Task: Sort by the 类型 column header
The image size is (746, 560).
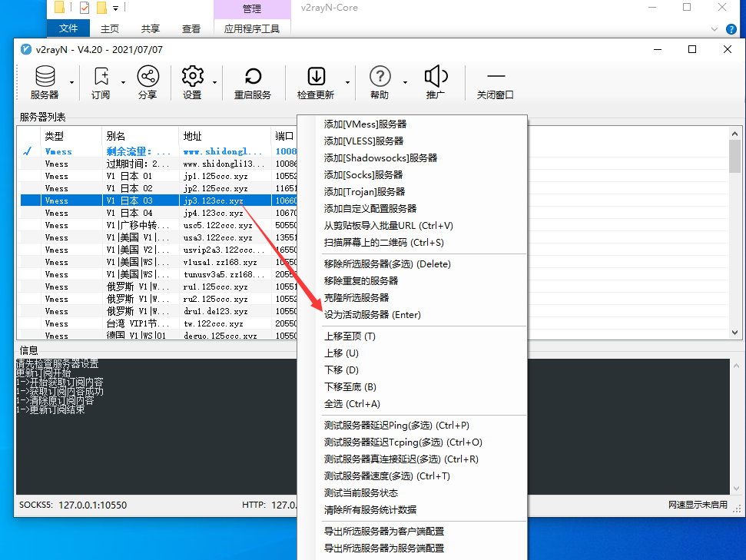Action: point(71,136)
